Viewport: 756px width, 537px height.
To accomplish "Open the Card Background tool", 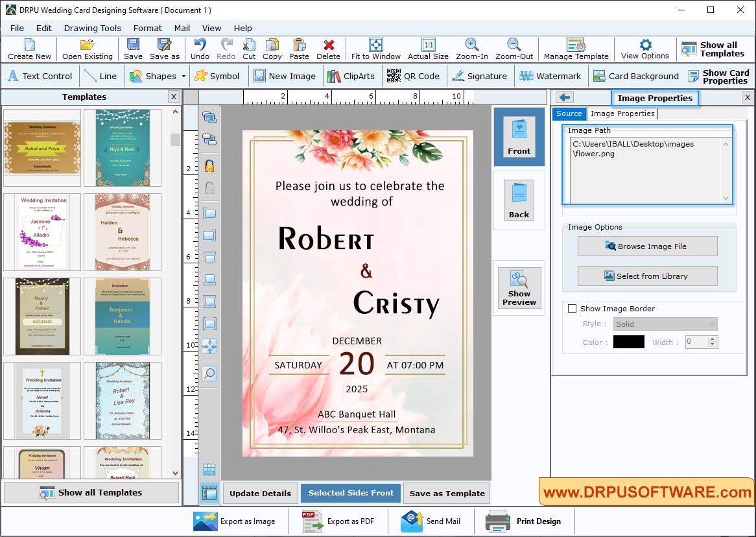I will pos(636,76).
